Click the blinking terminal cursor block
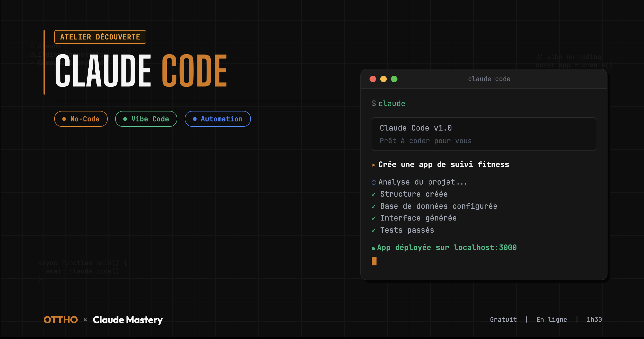644x339 pixels. tap(374, 261)
